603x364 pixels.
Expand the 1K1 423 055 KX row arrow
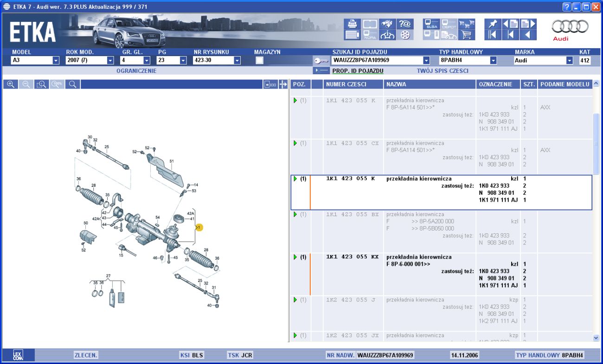click(x=295, y=257)
